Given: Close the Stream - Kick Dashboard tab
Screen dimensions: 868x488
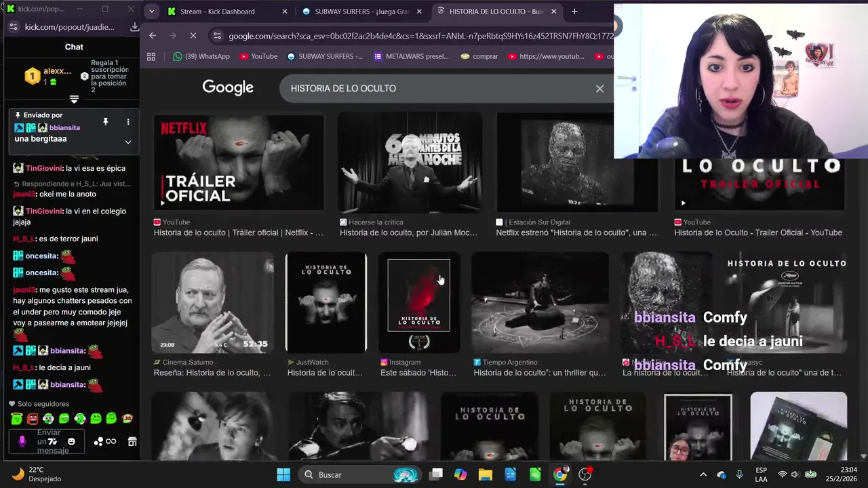Looking at the screenshot, I should 285,12.
